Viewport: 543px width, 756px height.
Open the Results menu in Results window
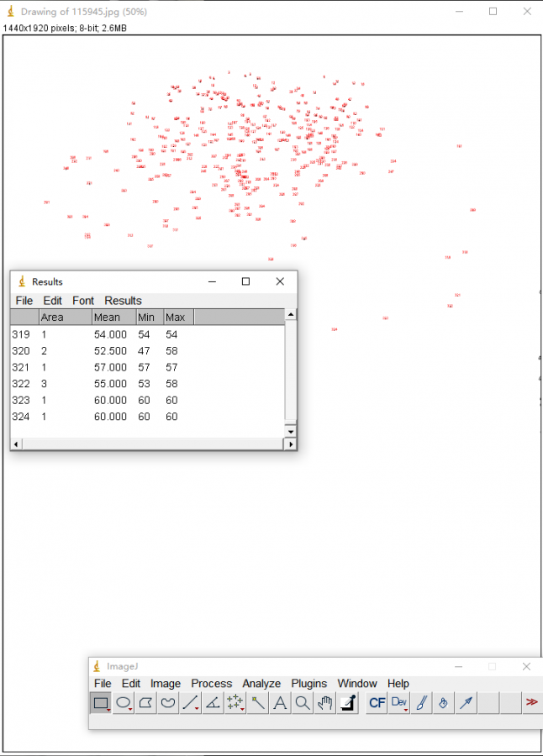pos(123,301)
